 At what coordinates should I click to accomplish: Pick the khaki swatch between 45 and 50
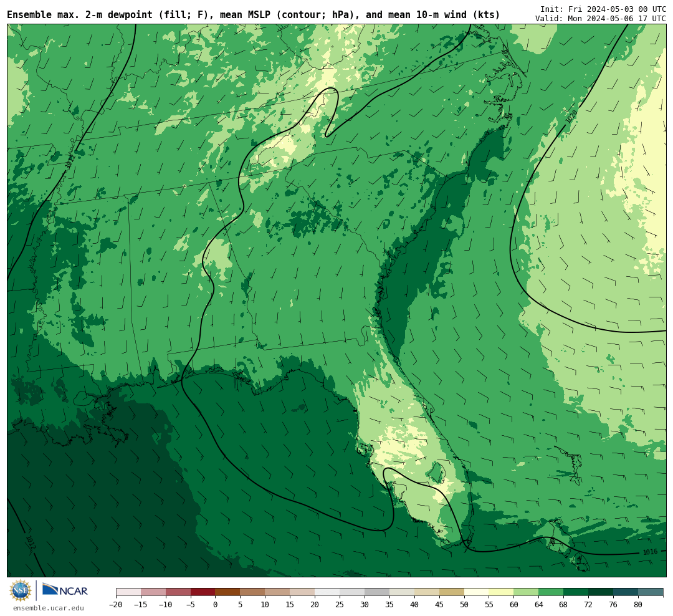coord(452,592)
